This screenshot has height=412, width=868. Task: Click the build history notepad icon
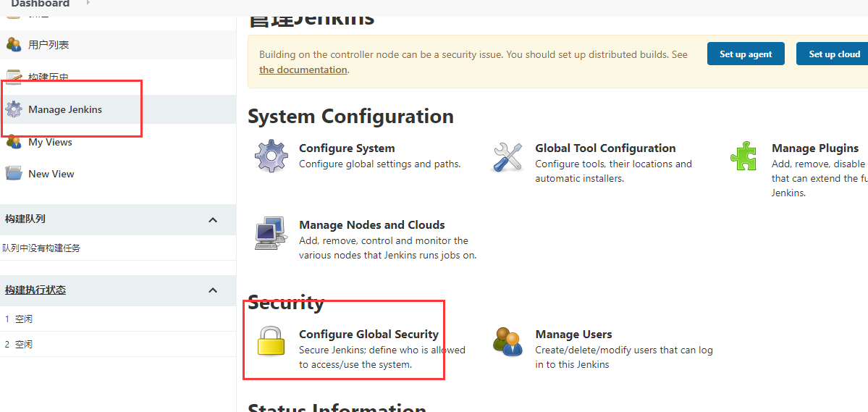14,77
